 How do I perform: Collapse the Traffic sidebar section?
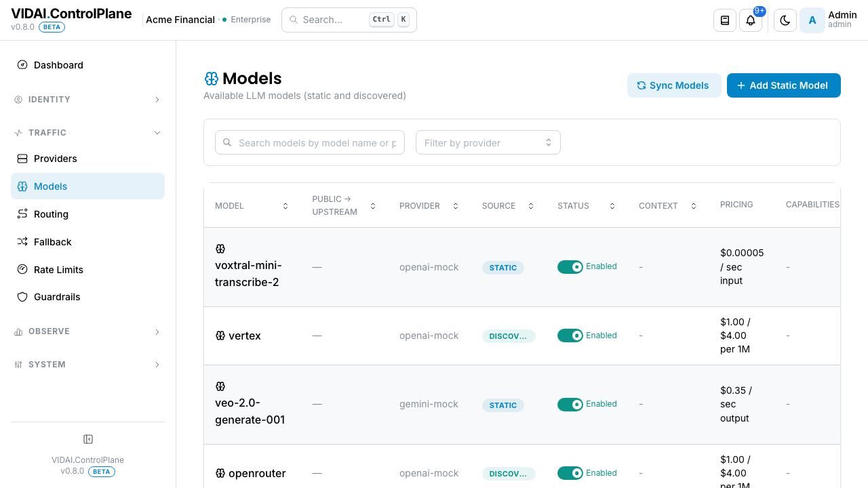(87, 133)
